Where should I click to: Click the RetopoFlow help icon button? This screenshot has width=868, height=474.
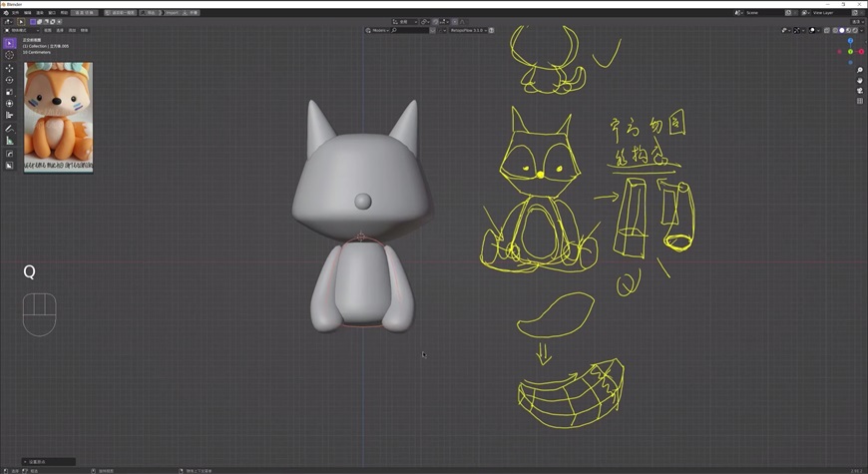coord(491,31)
